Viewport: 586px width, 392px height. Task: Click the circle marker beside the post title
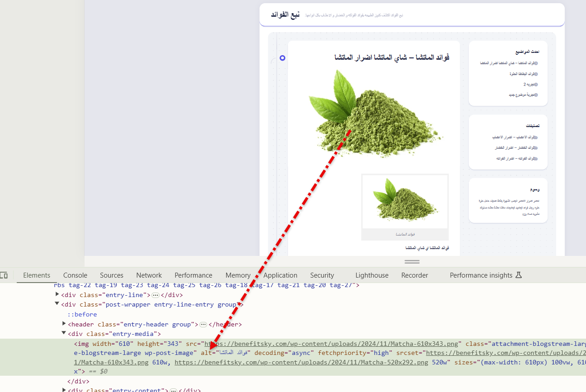click(283, 58)
